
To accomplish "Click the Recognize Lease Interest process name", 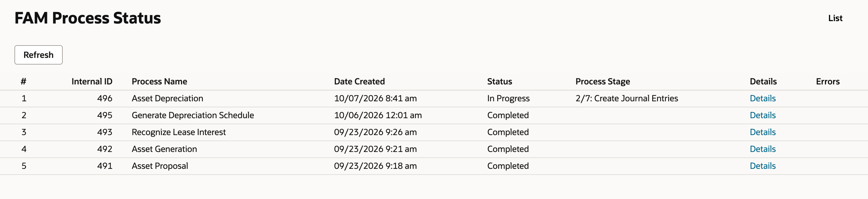I will tap(179, 132).
